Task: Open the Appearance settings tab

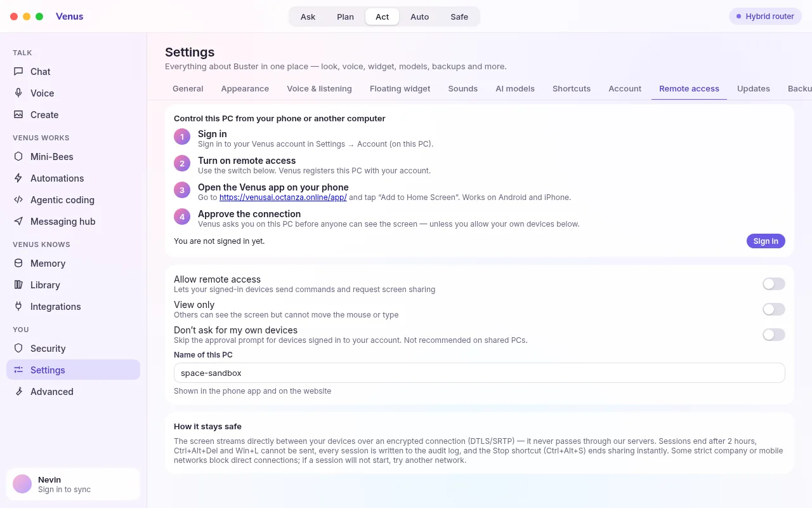Action: [245, 89]
